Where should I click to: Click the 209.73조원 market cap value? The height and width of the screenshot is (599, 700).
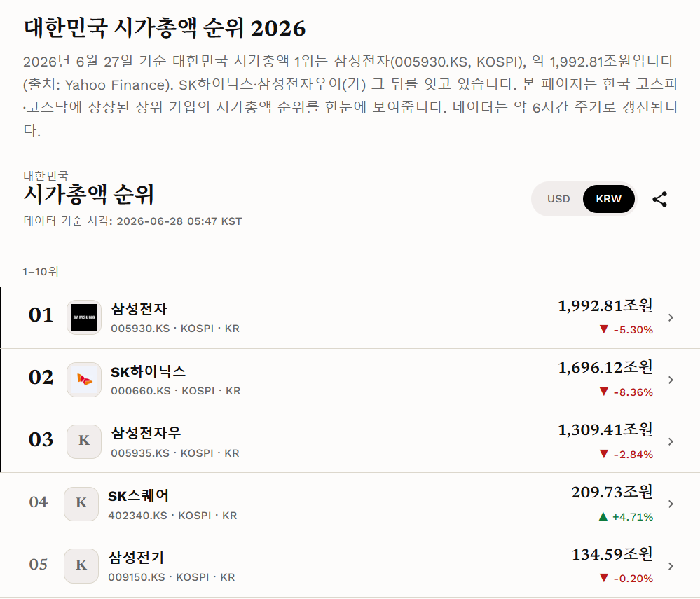tap(612, 493)
